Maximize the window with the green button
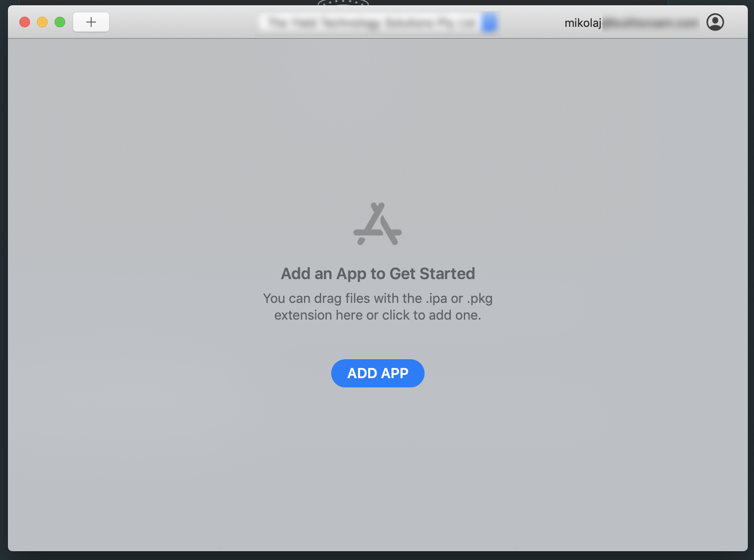The image size is (754, 560). click(x=60, y=22)
